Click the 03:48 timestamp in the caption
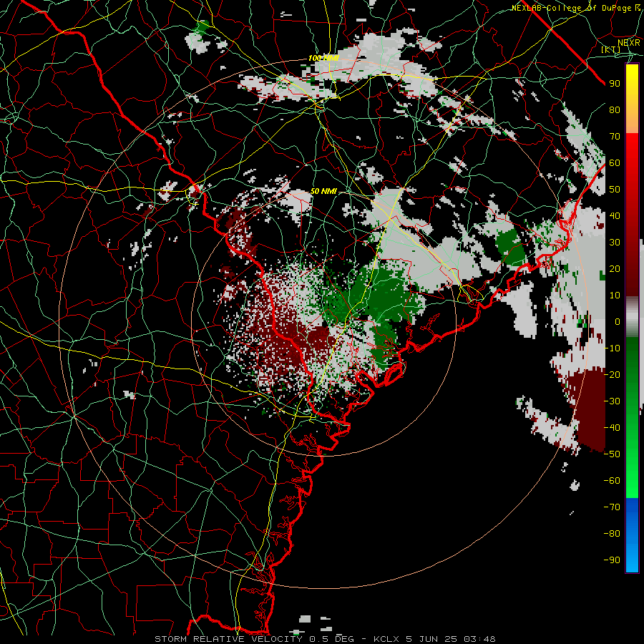The width and height of the screenshot is (644, 644). pos(479,639)
